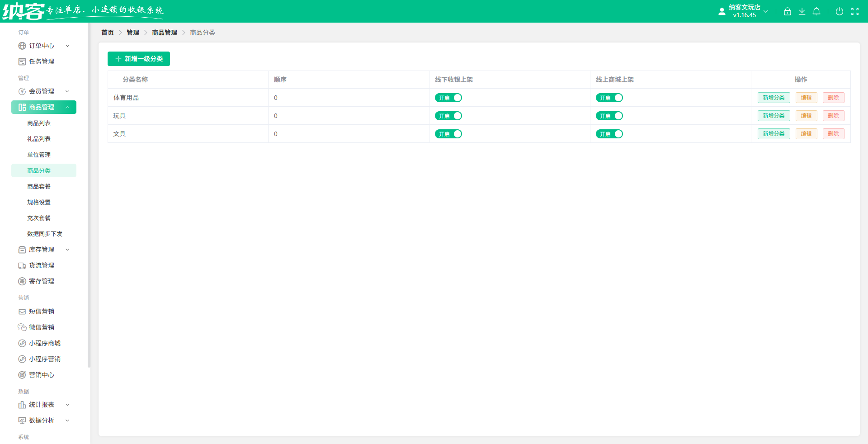Click the 新增一级分类 button
The image size is (868, 444).
click(139, 59)
